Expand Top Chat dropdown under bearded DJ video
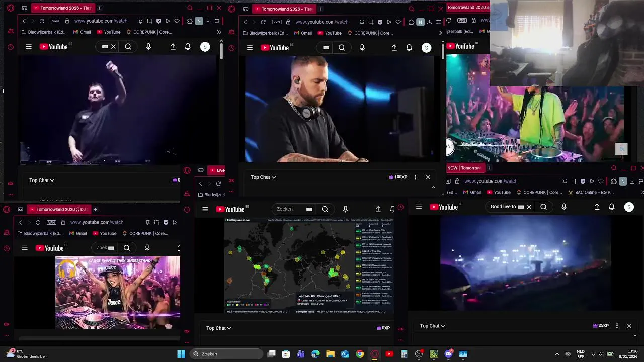 (x=263, y=177)
